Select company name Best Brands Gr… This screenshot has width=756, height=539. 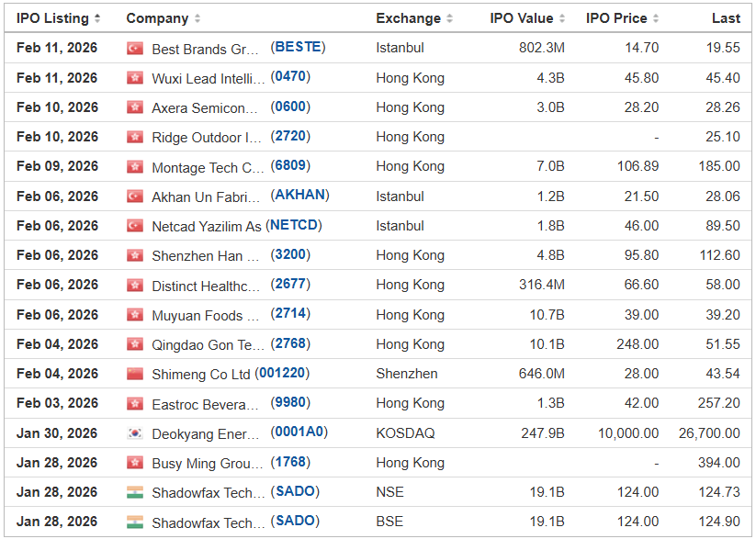(x=205, y=50)
